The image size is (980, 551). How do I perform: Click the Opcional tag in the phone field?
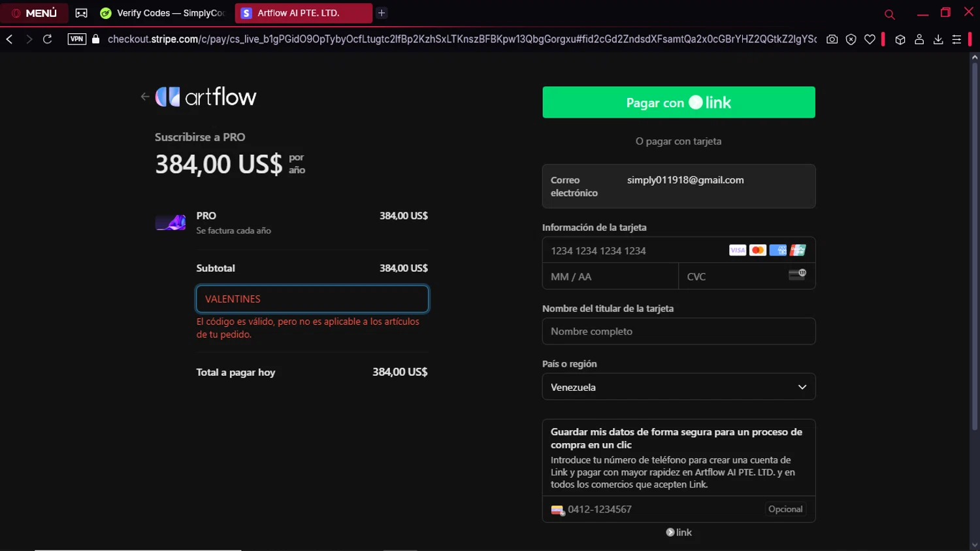(785, 509)
